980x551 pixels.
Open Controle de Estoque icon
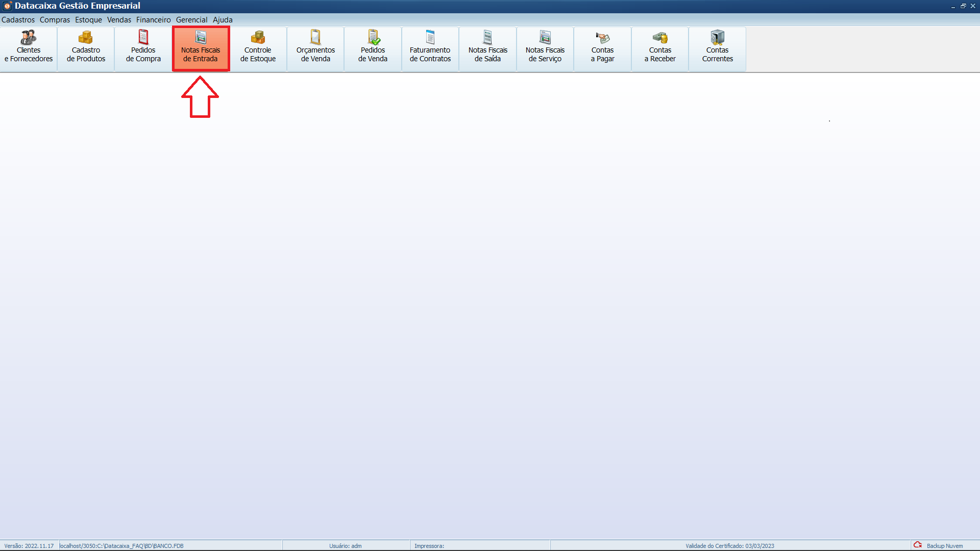click(x=258, y=49)
